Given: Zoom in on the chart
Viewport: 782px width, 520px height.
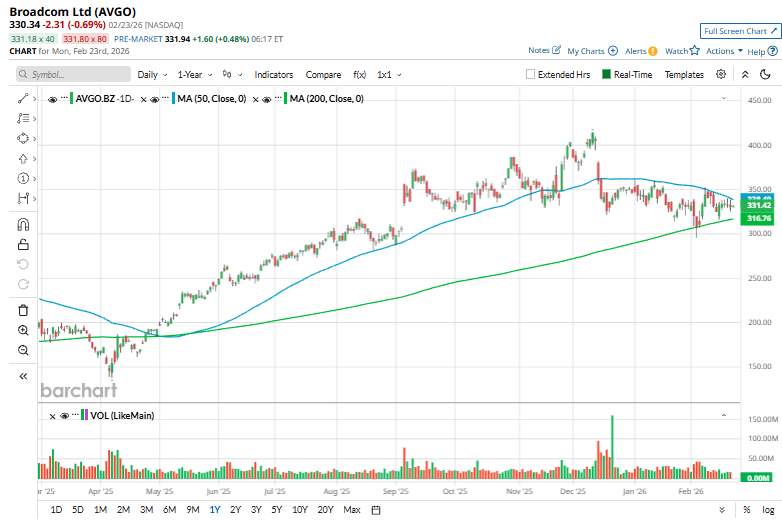Looking at the screenshot, I should pyautogui.click(x=23, y=330).
